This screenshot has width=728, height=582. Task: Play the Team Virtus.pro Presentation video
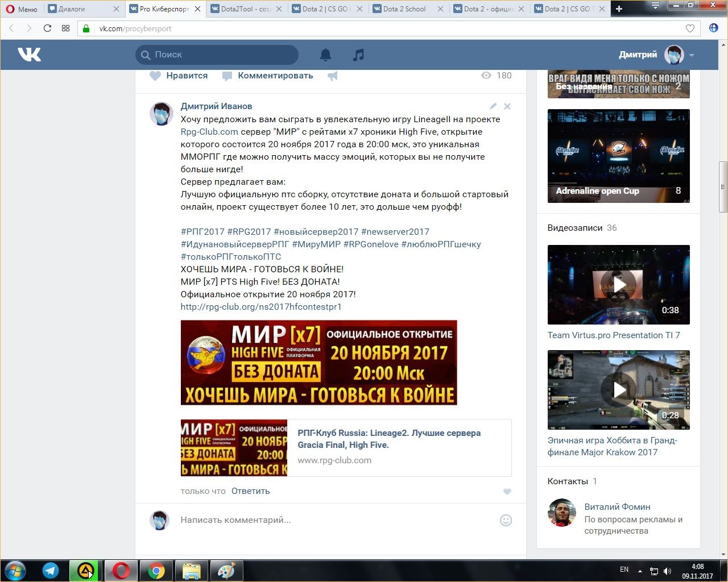[619, 285]
